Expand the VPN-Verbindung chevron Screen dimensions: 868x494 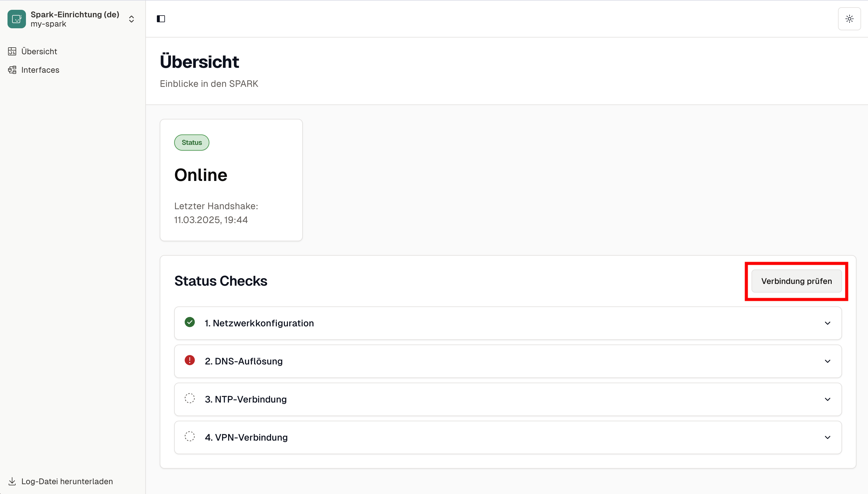(827, 437)
